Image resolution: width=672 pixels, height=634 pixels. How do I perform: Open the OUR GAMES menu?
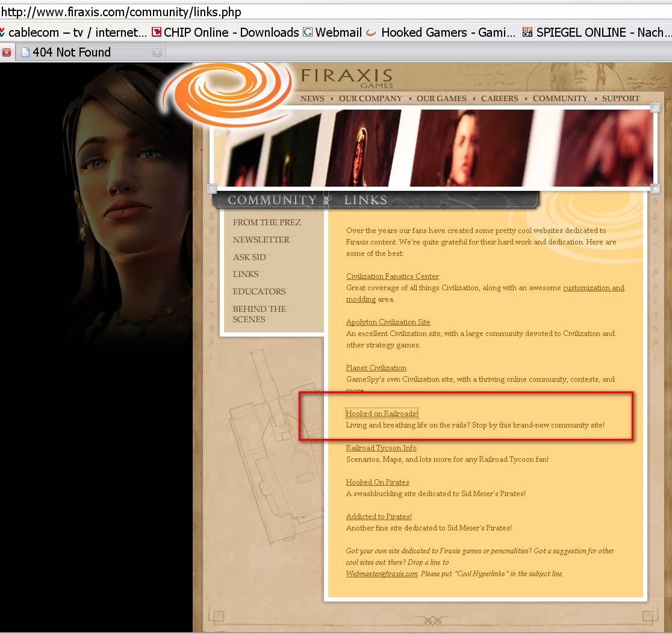(x=441, y=99)
